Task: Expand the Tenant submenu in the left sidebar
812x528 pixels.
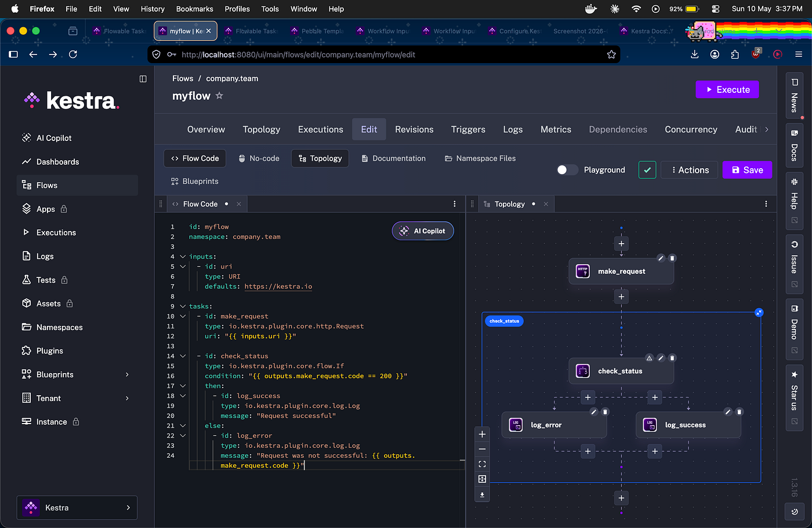Action: pyautogui.click(x=127, y=399)
